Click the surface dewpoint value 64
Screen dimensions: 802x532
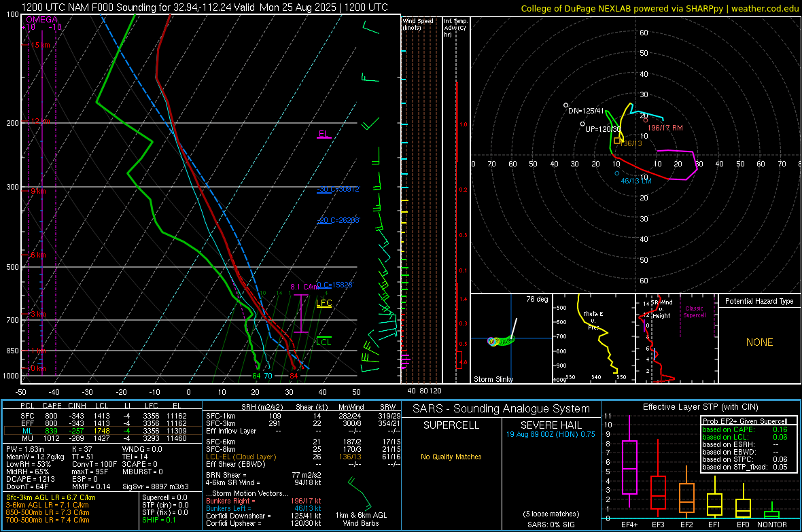256,376
